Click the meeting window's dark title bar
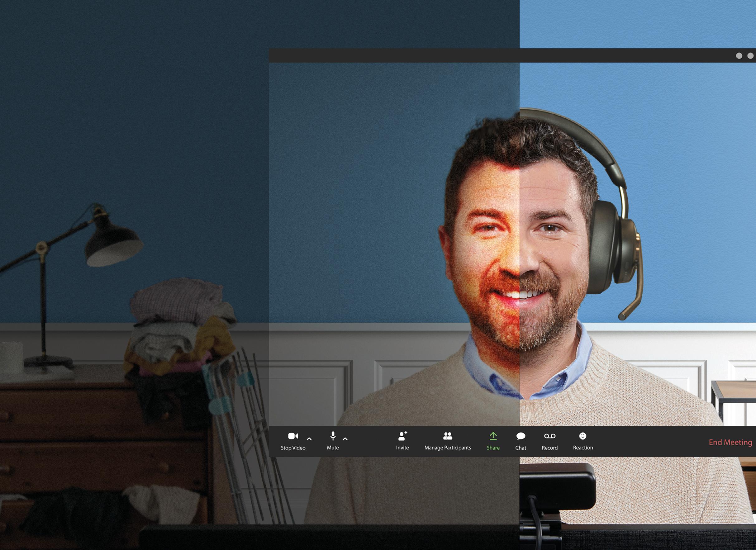The image size is (756, 550). (467, 55)
